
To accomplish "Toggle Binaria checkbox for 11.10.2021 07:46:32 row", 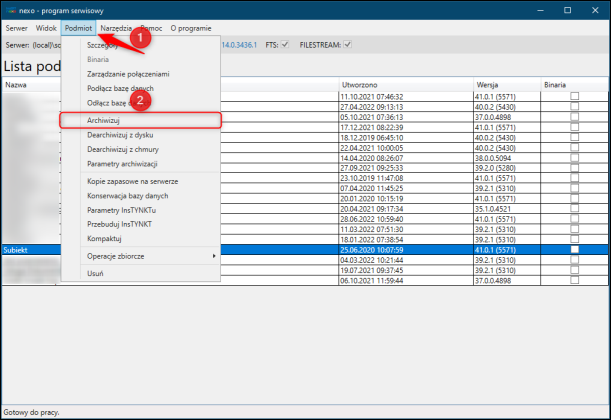I will tap(574, 96).
